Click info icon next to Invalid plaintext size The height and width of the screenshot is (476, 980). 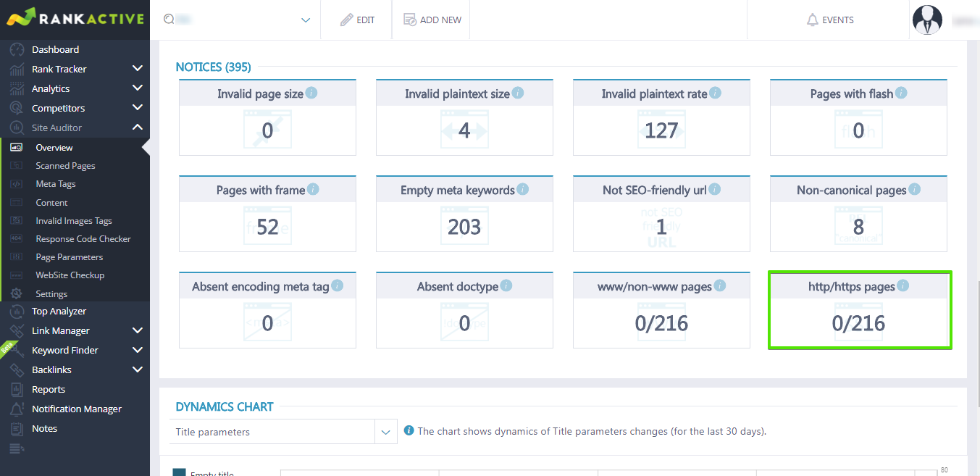(x=517, y=93)
